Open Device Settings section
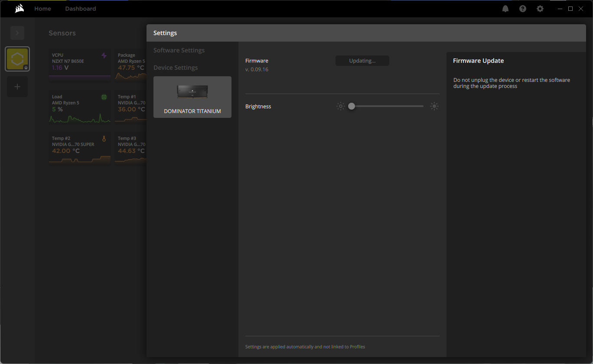The height and width of the screenshot is (364, 593). point(176,68)
